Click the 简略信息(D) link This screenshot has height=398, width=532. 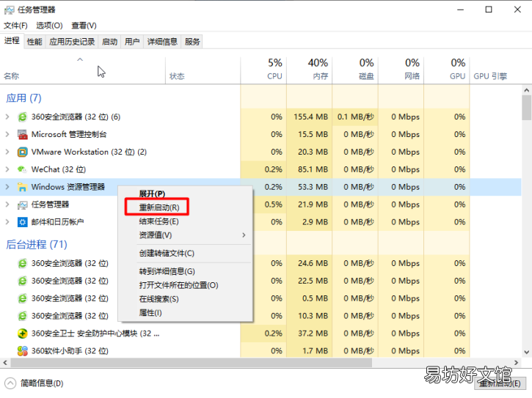(42, 383)
